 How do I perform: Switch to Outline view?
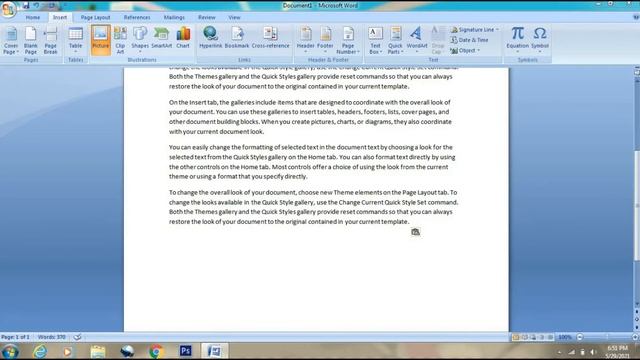point(542,337)
